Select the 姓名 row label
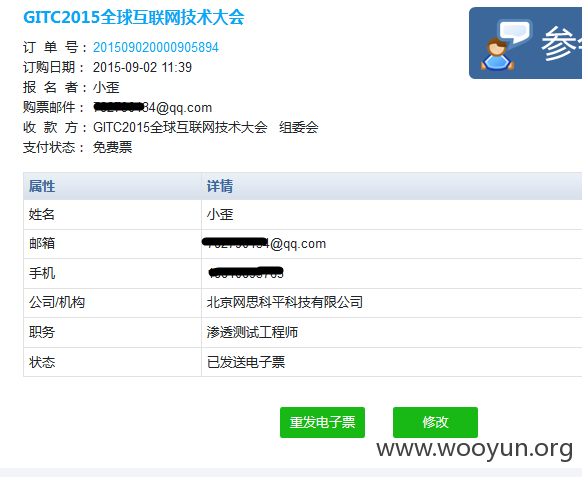 tap(42, 215)
